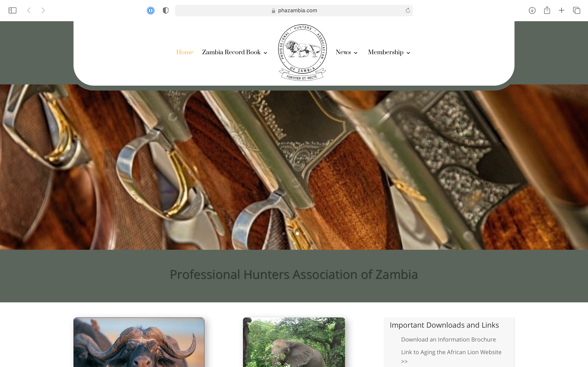The width and height of the screenshot is (588, 367).
Task: Open the Share menu
Action: tap(547, 10)
